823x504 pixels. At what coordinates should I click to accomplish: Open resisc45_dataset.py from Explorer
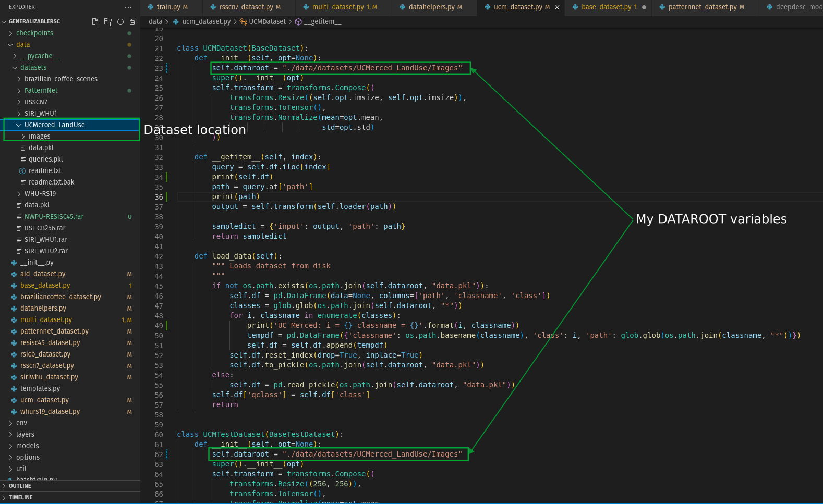click(x=50, y=343)
